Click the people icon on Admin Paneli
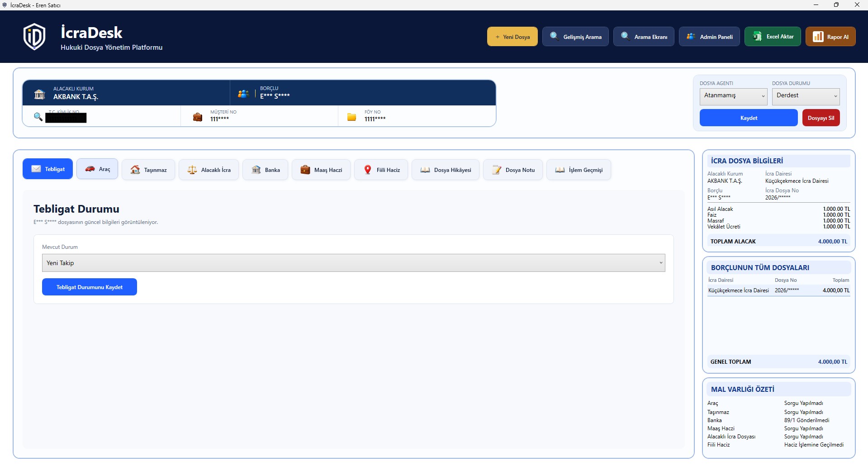Viewport: 868px width, 466px height. coord(691,36)
